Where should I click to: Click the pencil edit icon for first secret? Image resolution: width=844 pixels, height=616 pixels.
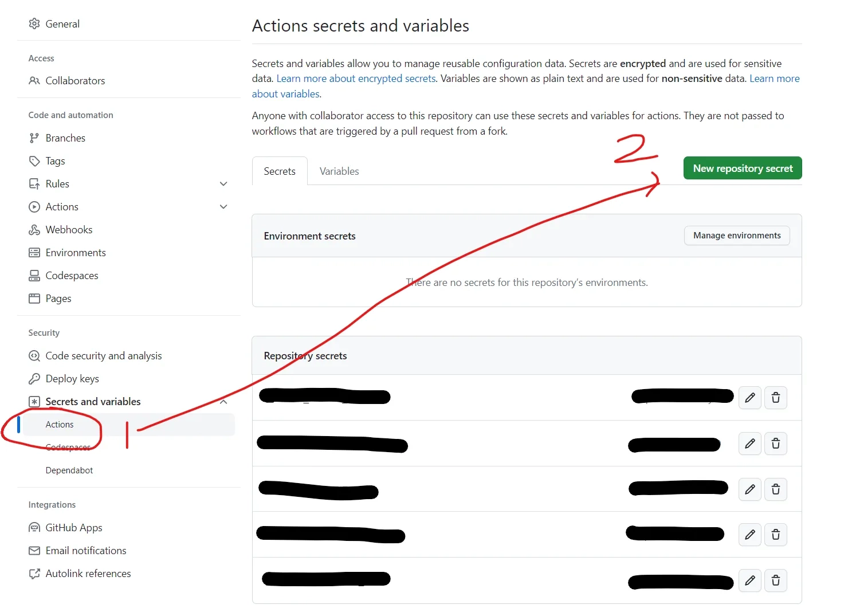(x=749, y=398)
